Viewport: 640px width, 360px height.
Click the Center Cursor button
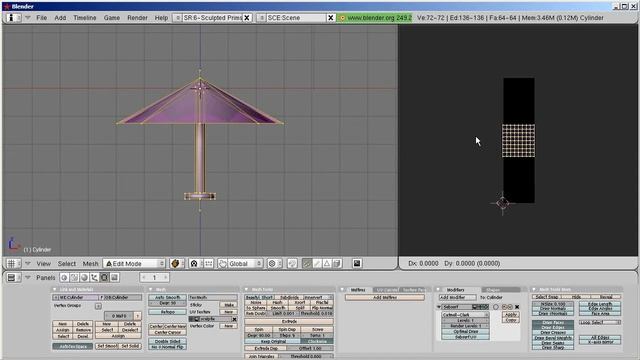167,332
